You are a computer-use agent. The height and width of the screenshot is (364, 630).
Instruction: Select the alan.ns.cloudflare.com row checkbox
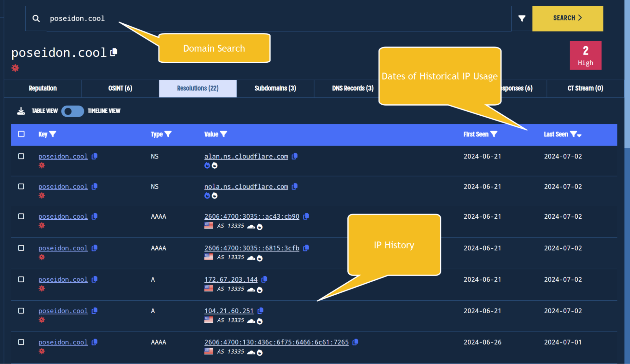pyautogui.click(x=21, y=156)
